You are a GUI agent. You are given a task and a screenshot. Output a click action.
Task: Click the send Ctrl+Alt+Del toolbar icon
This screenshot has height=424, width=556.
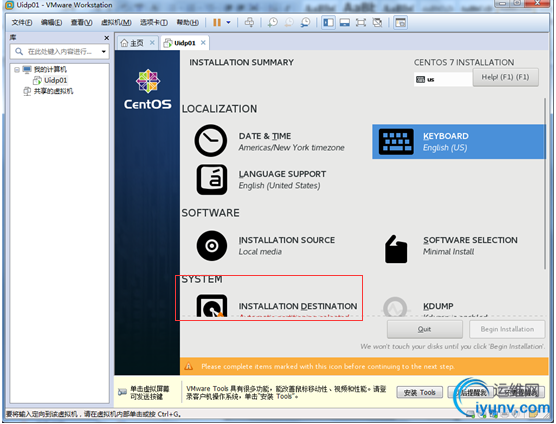[x=249, y=23]
